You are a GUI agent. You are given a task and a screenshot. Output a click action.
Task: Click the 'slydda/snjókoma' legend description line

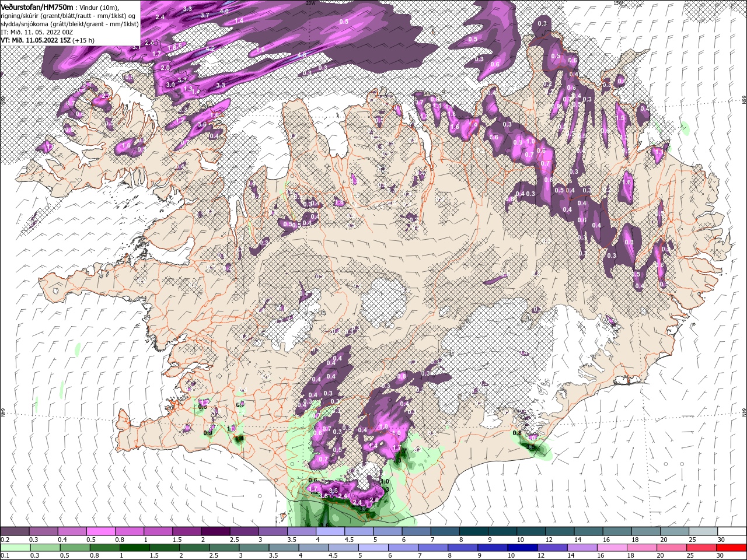[x=69, y=23]
